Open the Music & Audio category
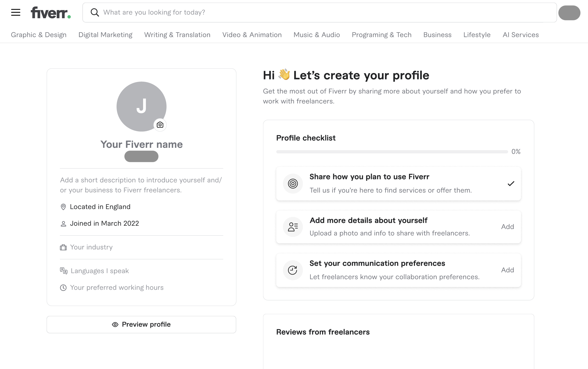This screenshot has height=369, width=588. [317, 35]
